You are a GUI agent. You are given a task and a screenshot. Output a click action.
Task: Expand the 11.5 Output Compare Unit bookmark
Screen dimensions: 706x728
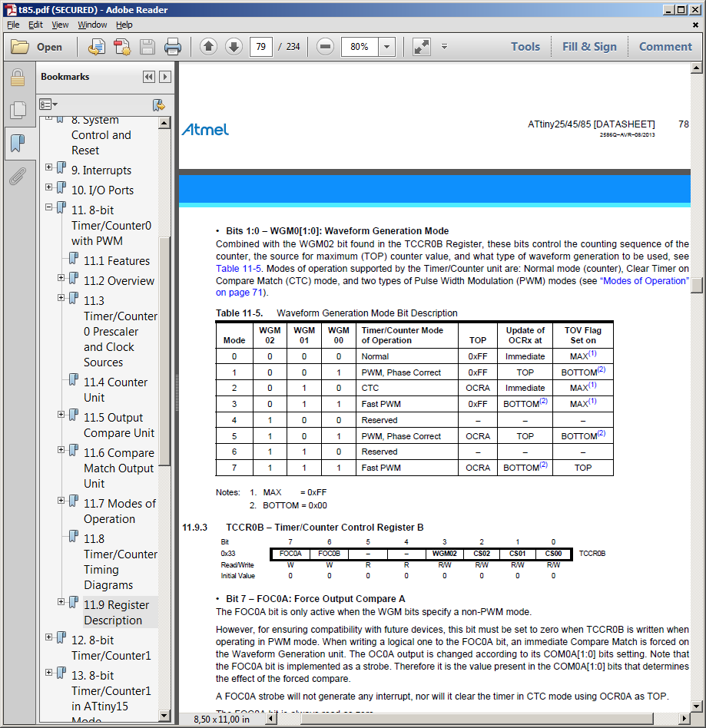tap(61, 414)
